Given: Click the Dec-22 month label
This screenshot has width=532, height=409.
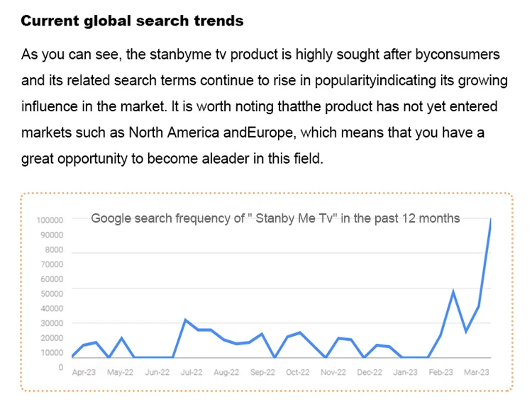Looking at the screenshot, I should (x=370, y=372).
